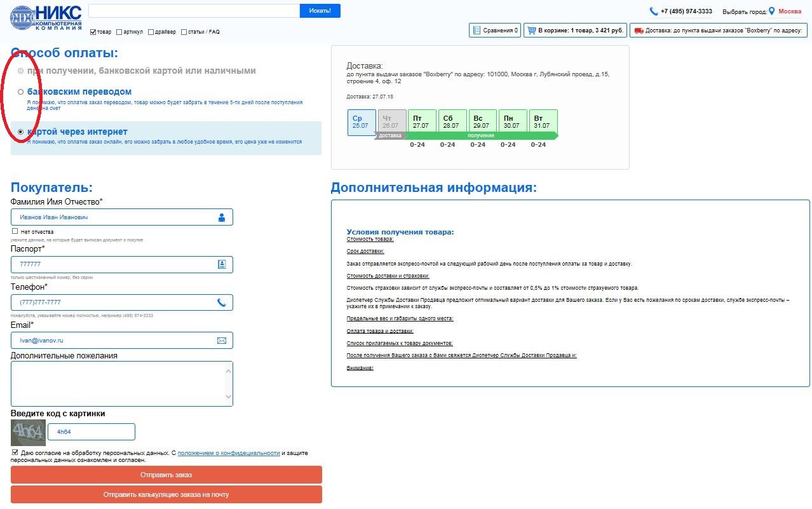Click the envelope icon in the Email field
The height and width of the screenshot is (509, 812).
(222, 341)
